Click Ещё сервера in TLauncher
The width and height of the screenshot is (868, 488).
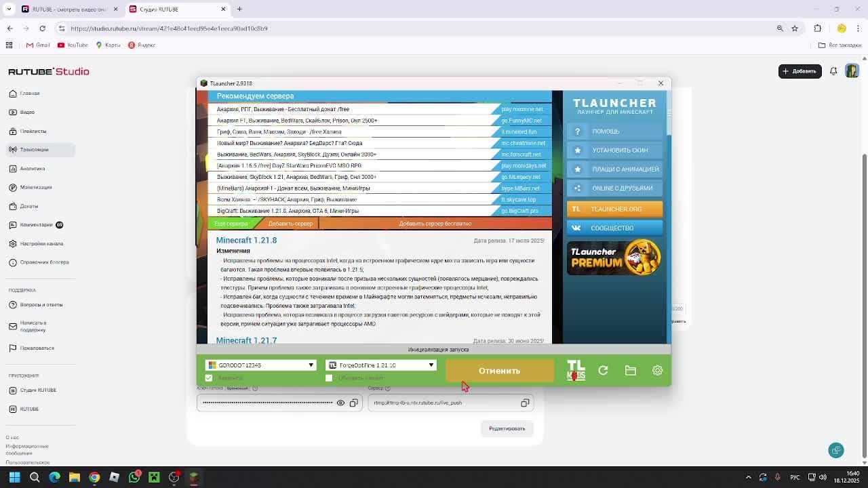pyautogui.click(x=231, y=224)
